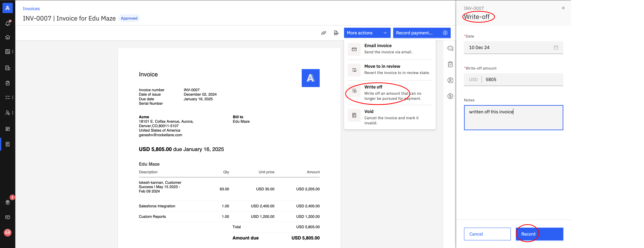Open Record payment dropdown button
Image resolution: width=644 pixels, height=248 pixels.
click(422, 33)
